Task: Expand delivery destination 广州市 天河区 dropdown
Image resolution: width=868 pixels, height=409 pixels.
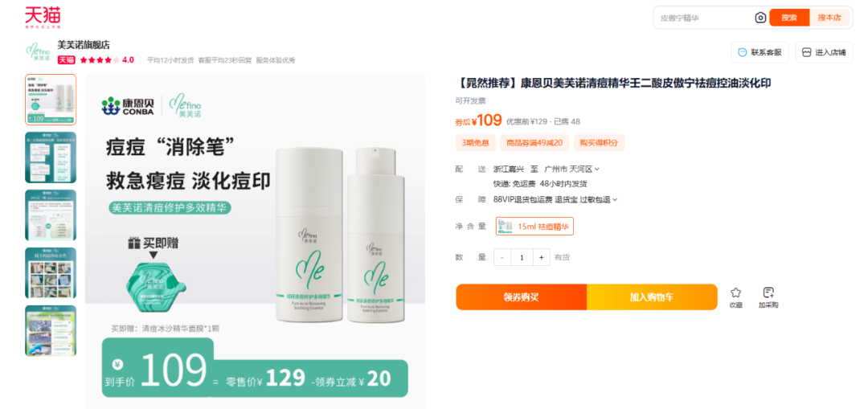Action: [x=572, y=169]
